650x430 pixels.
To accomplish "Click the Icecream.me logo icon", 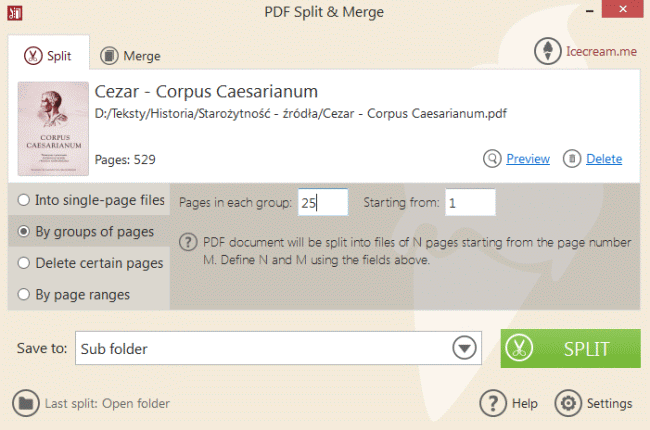I will click(547, 51).
